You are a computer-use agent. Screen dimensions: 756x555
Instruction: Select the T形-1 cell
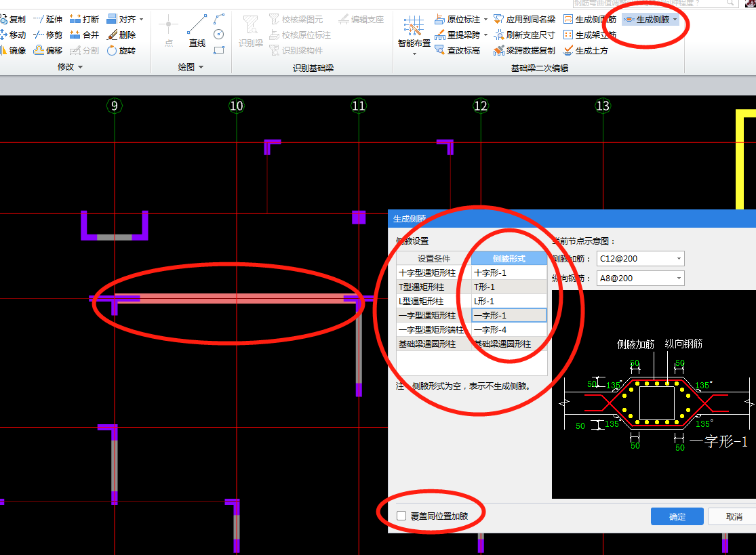509,287
